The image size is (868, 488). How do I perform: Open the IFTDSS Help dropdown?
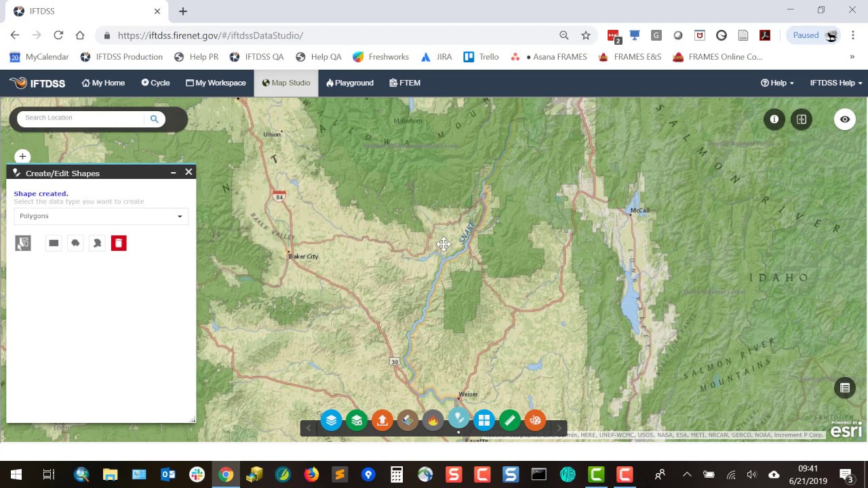click(836, 83)
